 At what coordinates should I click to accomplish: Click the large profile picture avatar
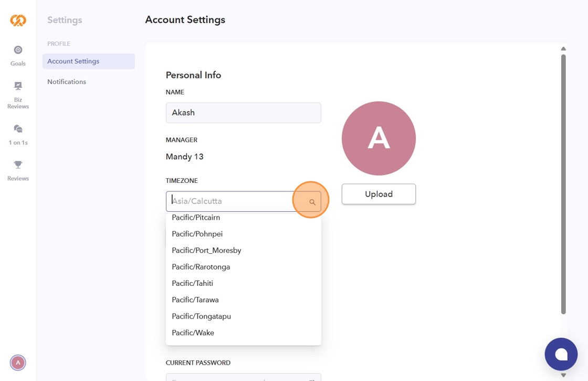379,138
